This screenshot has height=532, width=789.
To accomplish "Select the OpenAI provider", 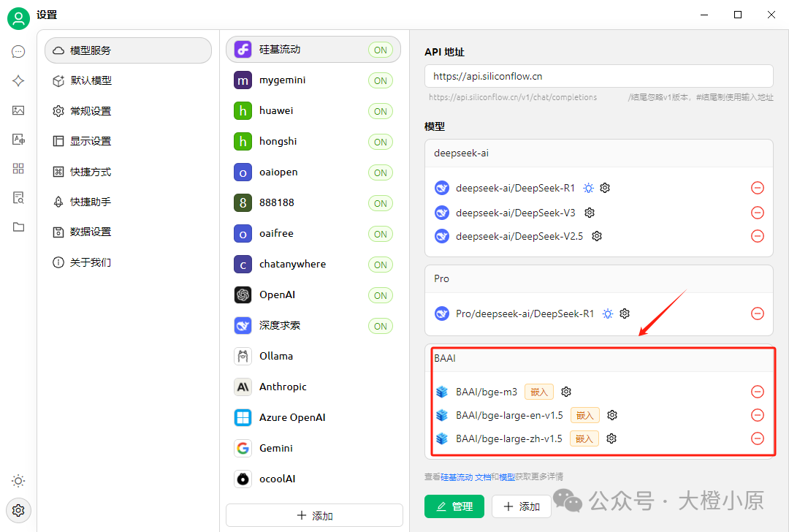I will tap(313, 295).
